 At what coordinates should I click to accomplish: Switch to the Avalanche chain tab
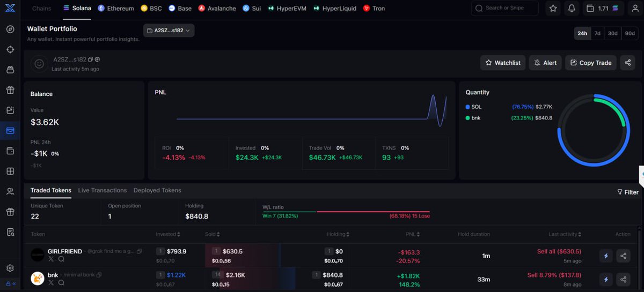pyautogui.click(x=217, y=9)
